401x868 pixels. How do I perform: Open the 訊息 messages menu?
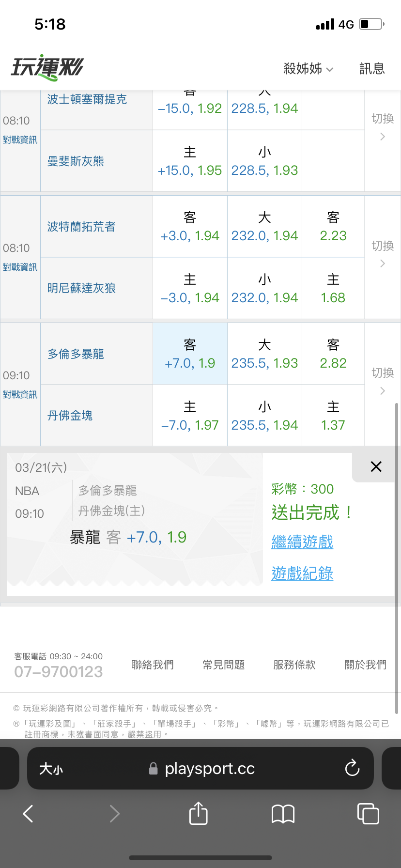(372, 69)
